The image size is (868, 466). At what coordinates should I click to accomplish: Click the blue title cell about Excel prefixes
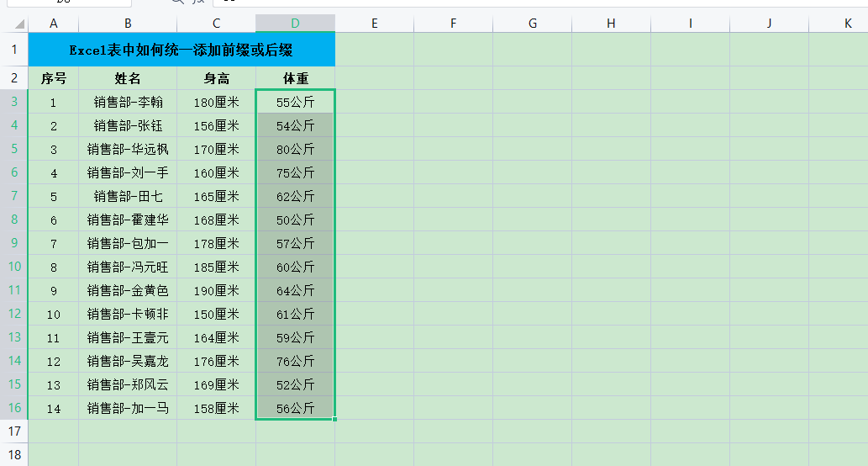181,50
